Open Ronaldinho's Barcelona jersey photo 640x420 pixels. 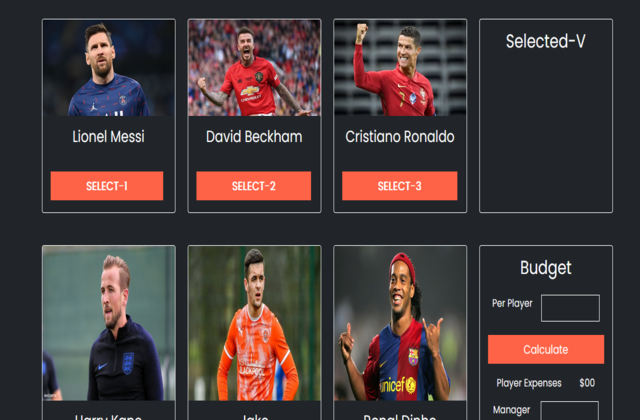tap(400, 323)
